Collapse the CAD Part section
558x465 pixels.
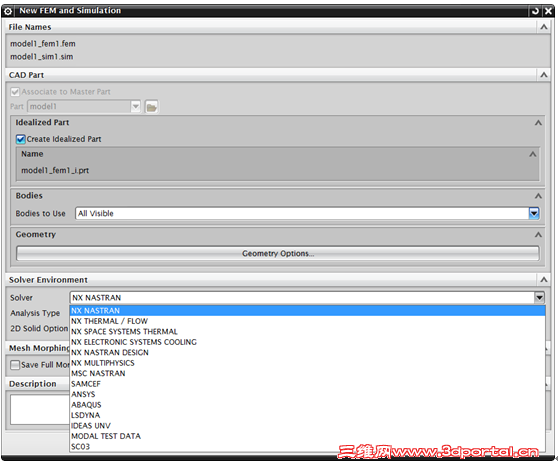point(544,75)
